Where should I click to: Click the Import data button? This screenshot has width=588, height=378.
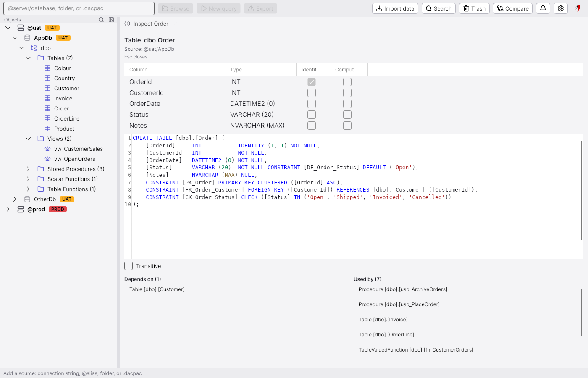pos(395,8)
